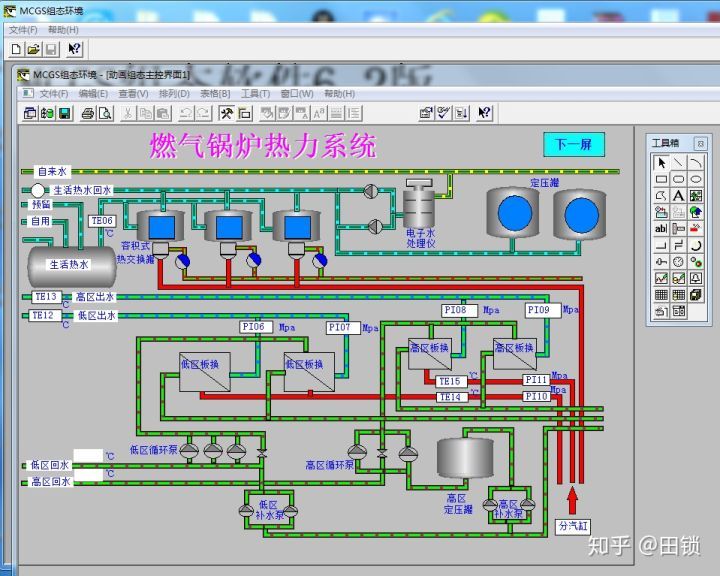Select the arrow pointer tool in toolbox
The height and width of the screenshot is (576, 720).
click(661, 163)
